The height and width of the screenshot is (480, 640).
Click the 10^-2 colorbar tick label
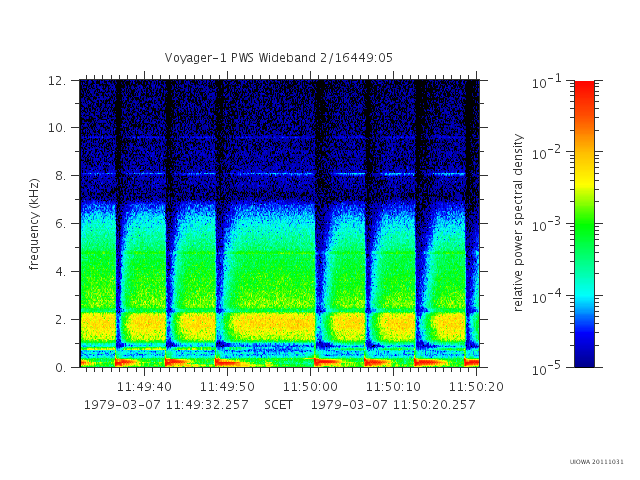(548, 153)
